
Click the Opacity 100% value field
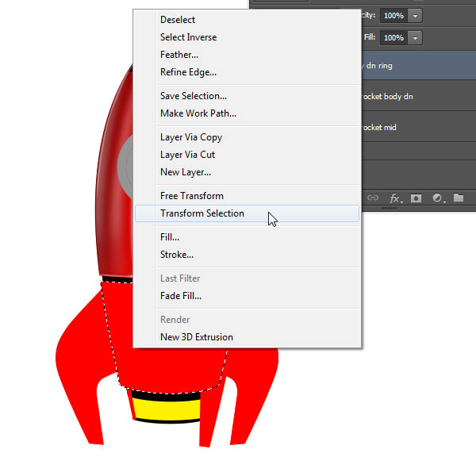[x=393, y=16]
